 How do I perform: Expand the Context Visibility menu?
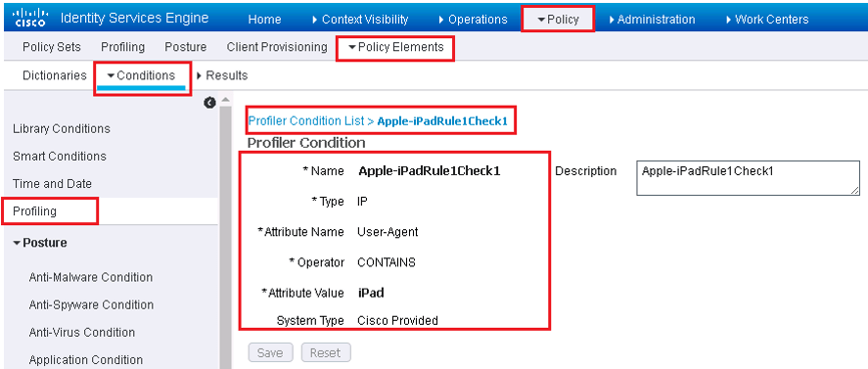coord(360,20)
